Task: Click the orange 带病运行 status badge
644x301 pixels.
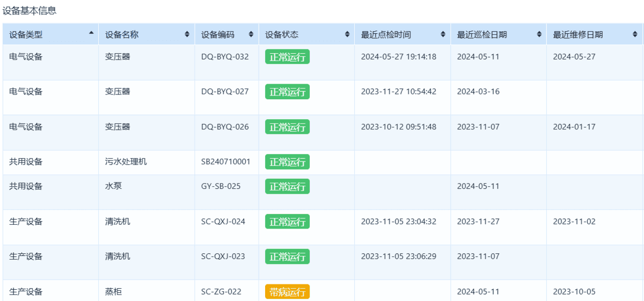Action: (287, 292)
